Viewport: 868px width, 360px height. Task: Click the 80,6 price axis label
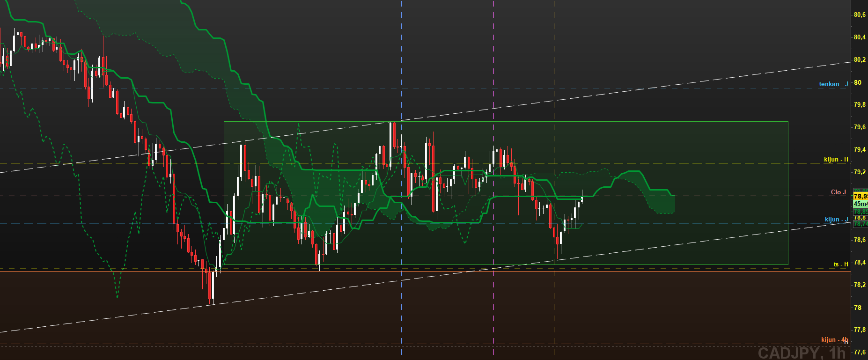(860, 15)
